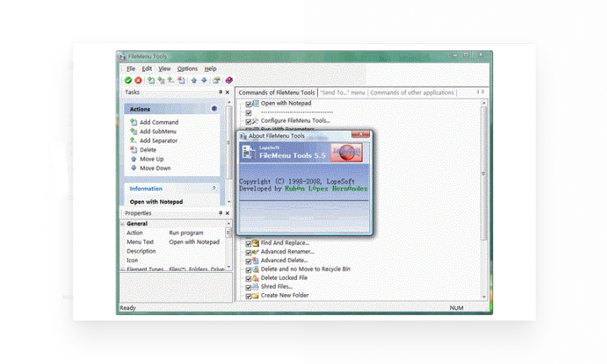Click the Add SubMenu action link
Screen dimensions: 607x364
[x=158, y=131]
